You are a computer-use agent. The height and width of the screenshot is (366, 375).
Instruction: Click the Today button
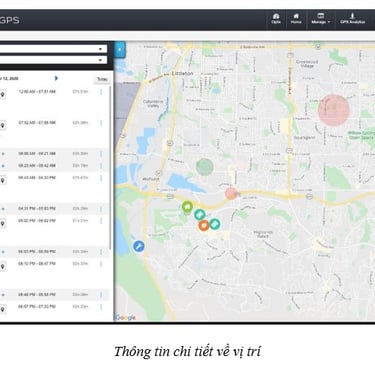point(102,79)
